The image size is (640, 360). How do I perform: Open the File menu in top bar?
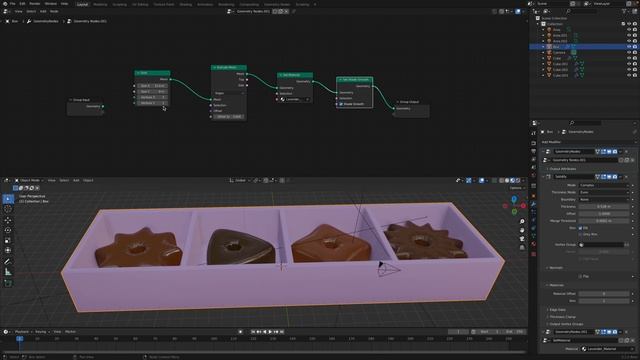13,4
